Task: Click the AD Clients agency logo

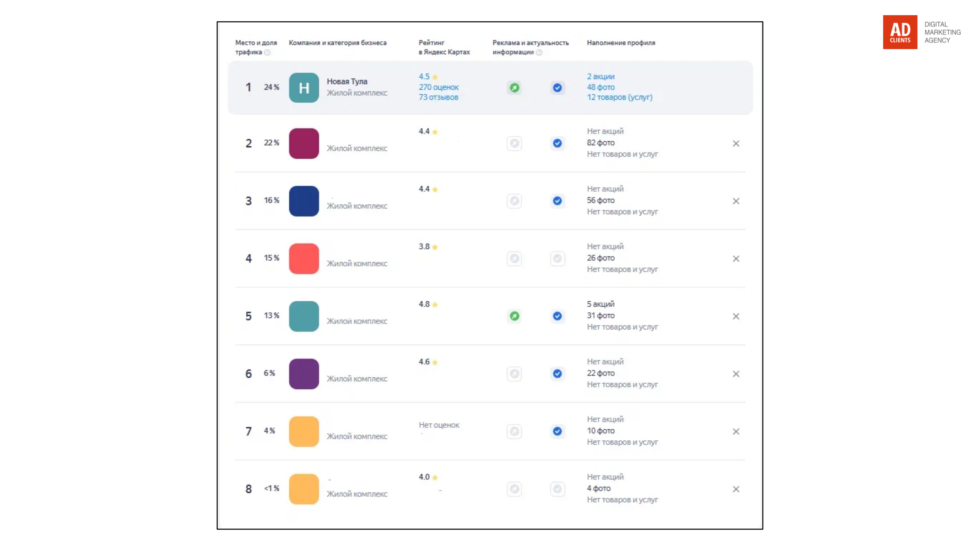Action: pyautogui.click(x=900, y=32)
